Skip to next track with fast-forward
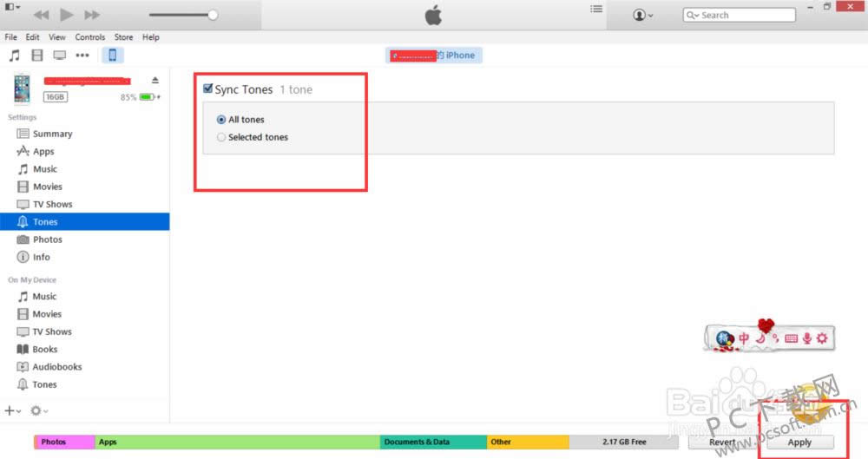Image resolution: width=868 pixels, height=459 pixels. (92, 15)
